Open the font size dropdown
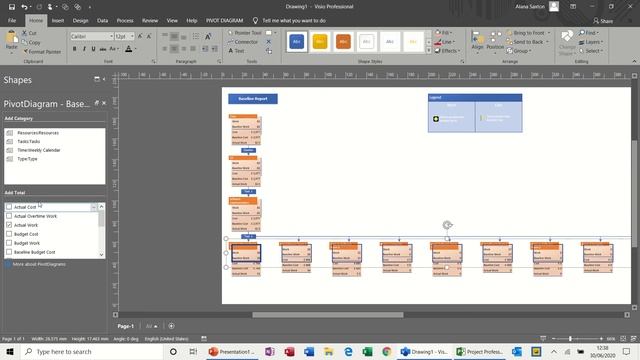 tap(132, 36)
